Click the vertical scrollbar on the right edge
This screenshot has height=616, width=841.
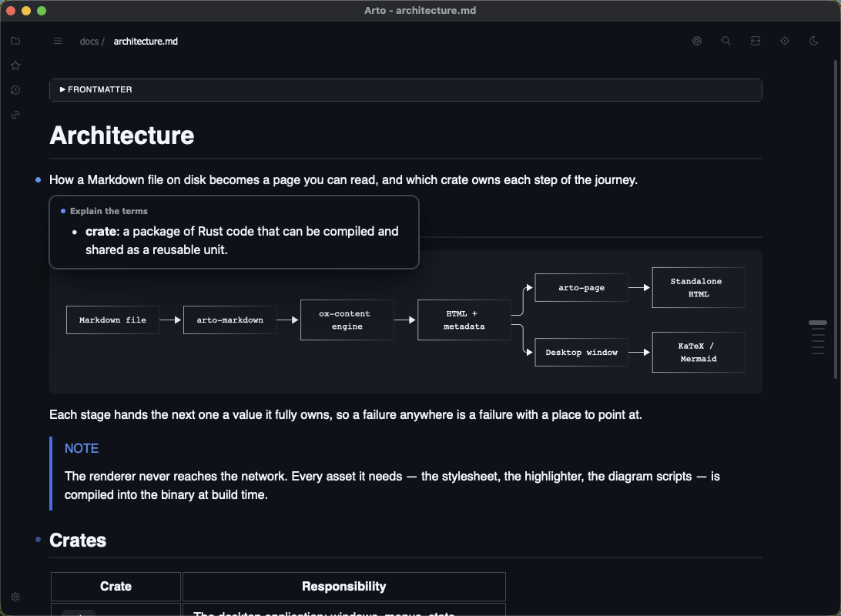(836, 219)
